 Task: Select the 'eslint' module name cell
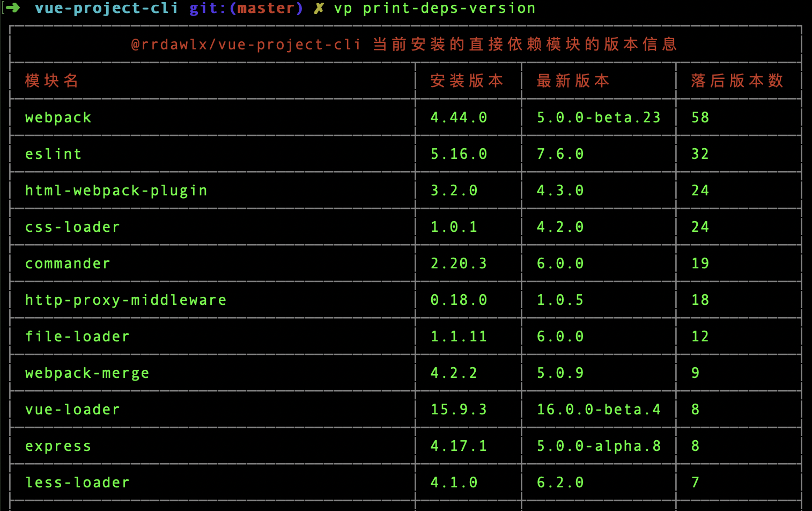[54, 154]
